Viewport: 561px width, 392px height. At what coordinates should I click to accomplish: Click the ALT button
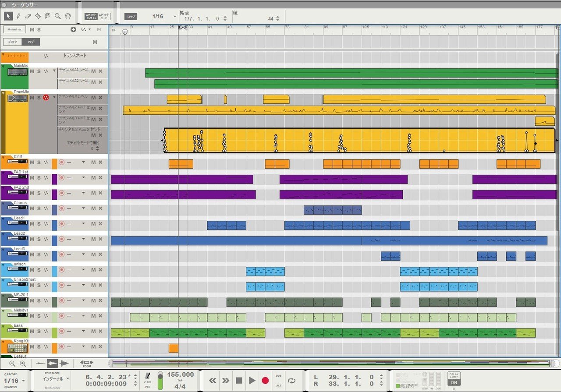tap(279, 385)
